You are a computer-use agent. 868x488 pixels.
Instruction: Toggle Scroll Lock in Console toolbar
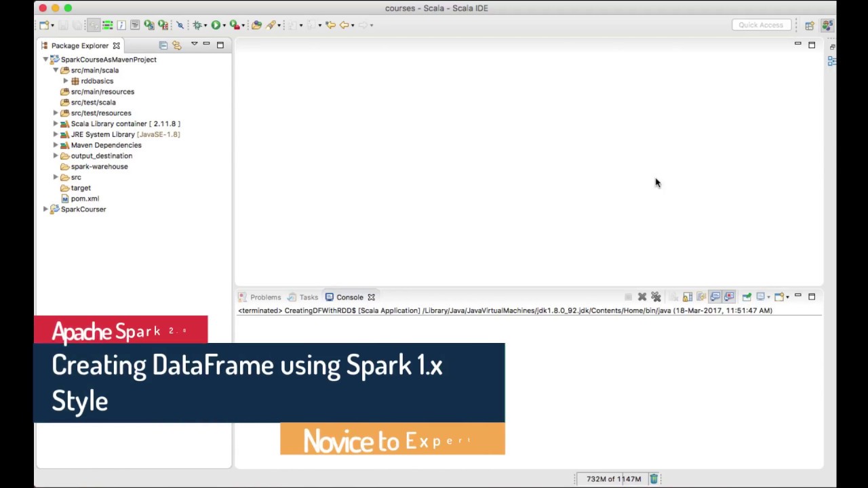pos(688,297)
